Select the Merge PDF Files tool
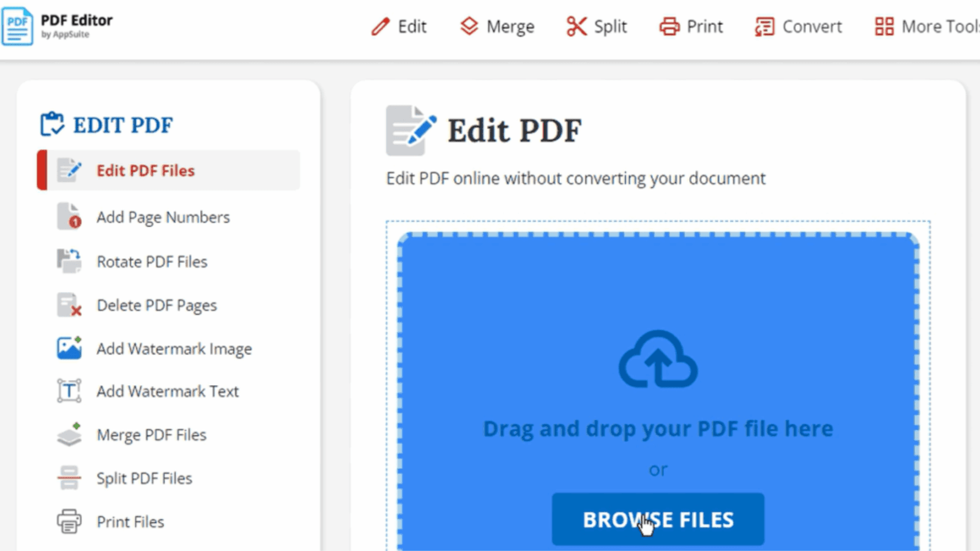Screen dimensions: 980x551 pos(151,435)
